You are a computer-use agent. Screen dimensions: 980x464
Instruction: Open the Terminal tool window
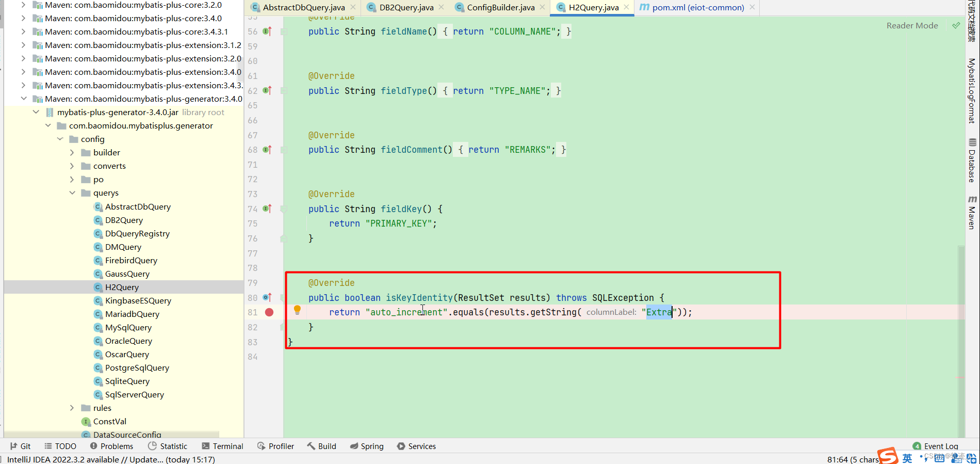(222, 446)
